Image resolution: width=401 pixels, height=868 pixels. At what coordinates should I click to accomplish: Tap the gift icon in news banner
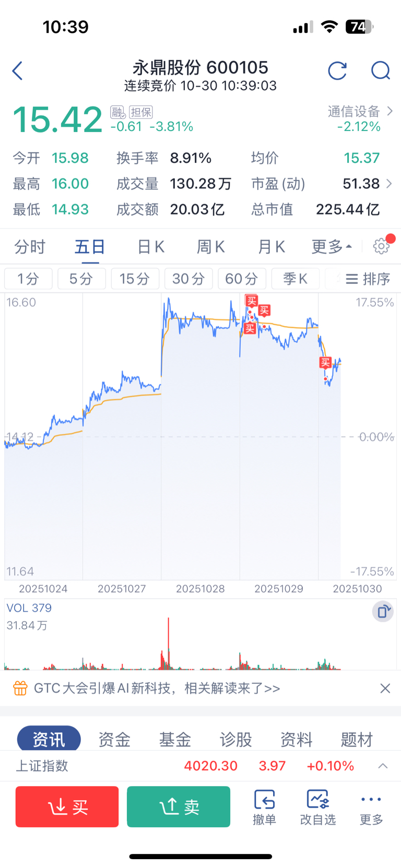[x=20, y=688]
